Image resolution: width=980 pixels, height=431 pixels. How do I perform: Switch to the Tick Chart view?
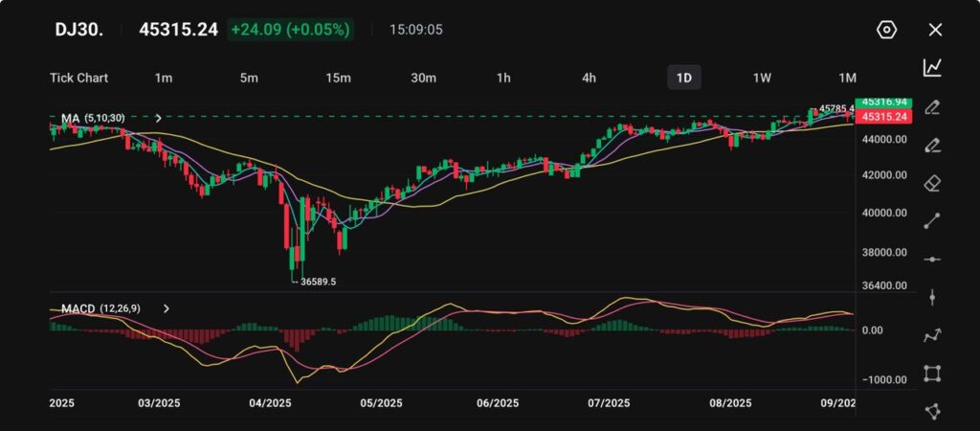(x=78, y=78)
